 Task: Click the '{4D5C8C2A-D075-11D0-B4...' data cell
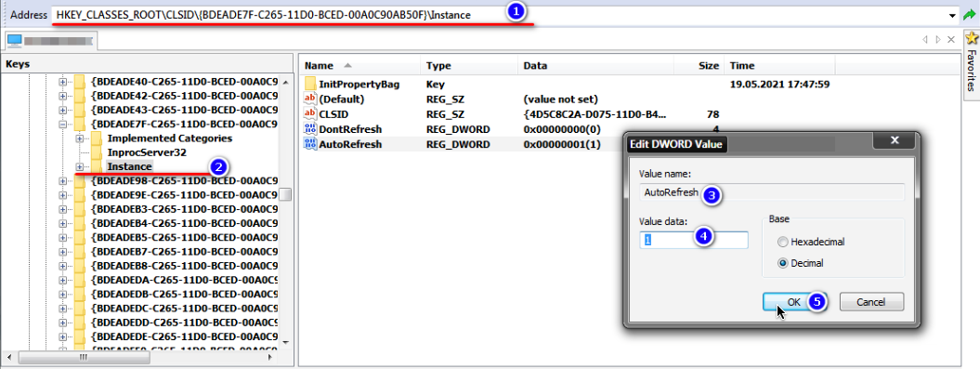[595, 114]
